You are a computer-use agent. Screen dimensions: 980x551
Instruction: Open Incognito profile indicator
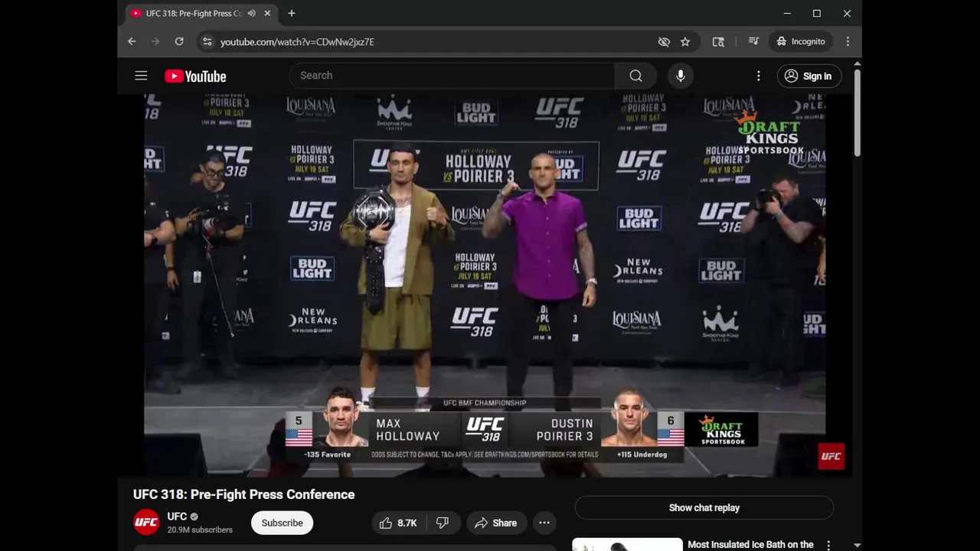(801, 41)
